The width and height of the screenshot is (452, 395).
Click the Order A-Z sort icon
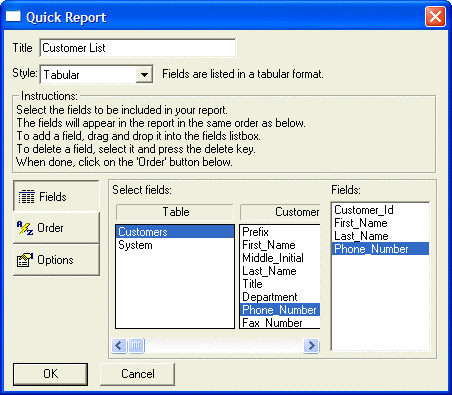pyautogui.click(x=25, y=228)
